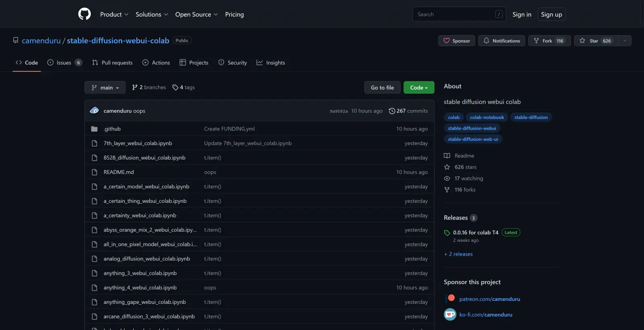
Task: Select the stable-diffusion topic tag
Action: coord(531,117)
